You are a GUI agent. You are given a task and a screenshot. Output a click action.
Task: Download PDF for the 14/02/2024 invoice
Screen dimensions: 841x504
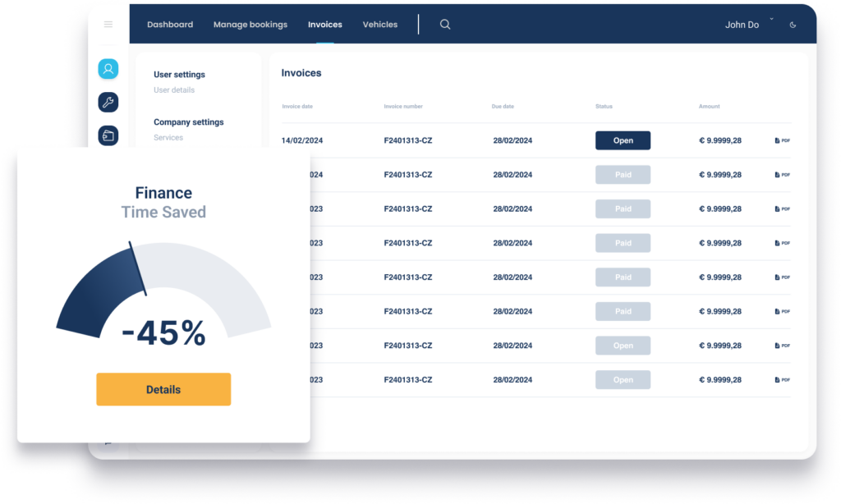pyautogui.click(x=780, y=140)
